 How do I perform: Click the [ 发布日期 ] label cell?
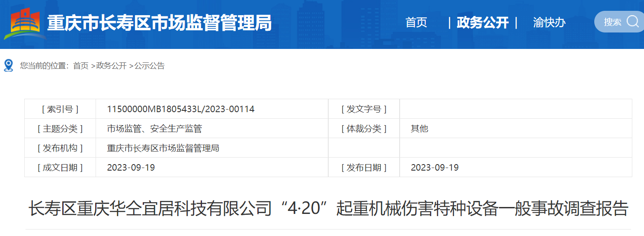364,168
